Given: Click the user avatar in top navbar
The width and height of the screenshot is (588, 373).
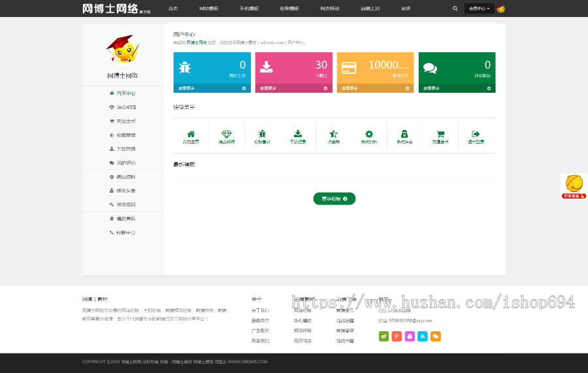Looking at the screenshot, I should click(x=500, y=8).
